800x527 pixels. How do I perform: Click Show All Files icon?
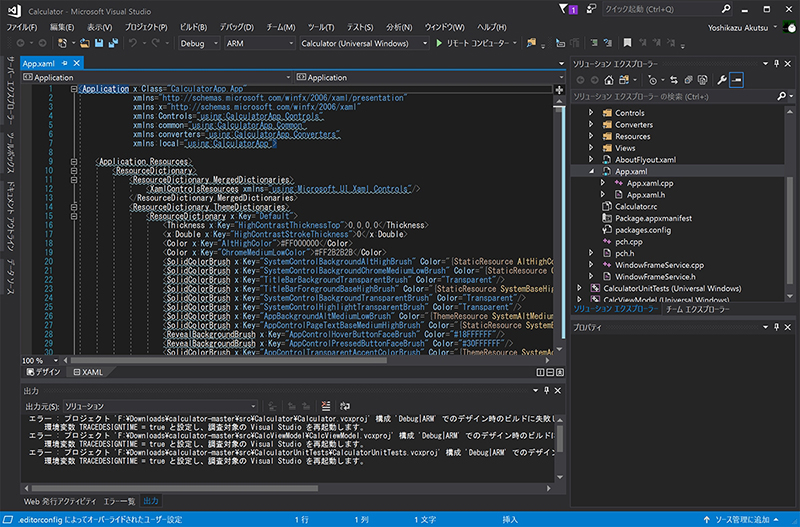703,80
